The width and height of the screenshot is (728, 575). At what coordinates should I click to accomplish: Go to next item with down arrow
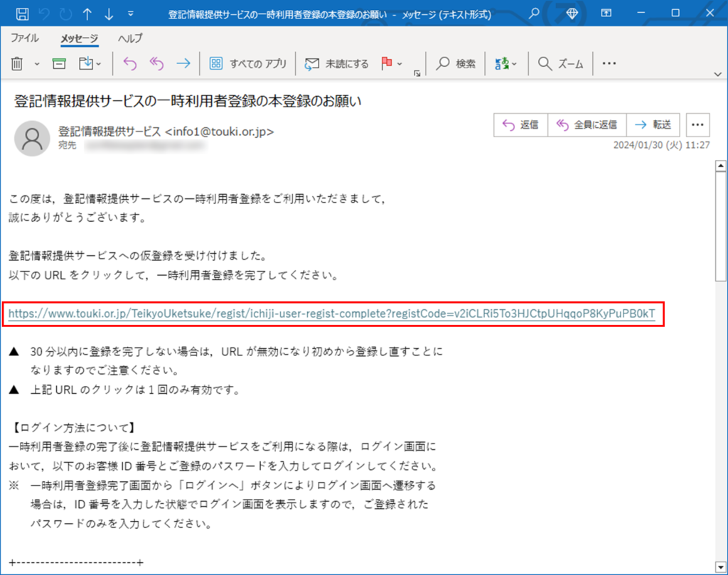click(x=108, y=14)
